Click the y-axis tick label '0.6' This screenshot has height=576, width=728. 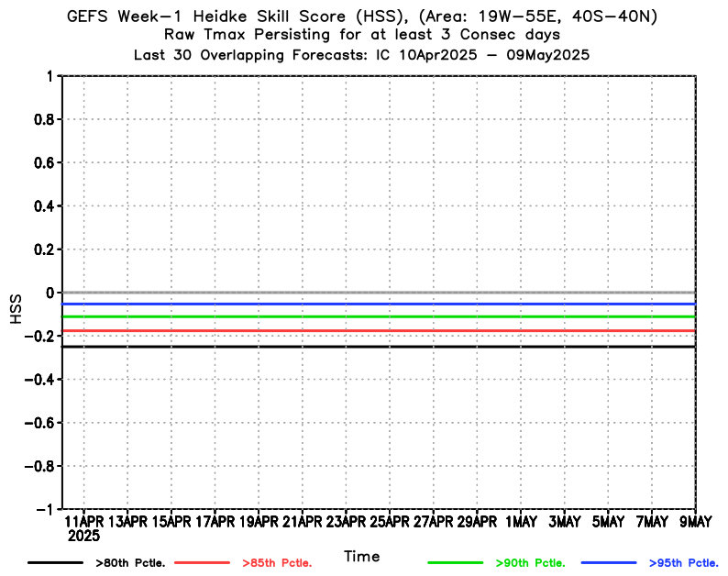pos(44,163)
